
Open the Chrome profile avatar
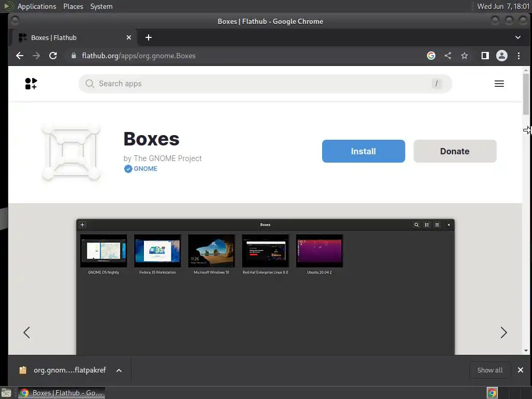501,56
